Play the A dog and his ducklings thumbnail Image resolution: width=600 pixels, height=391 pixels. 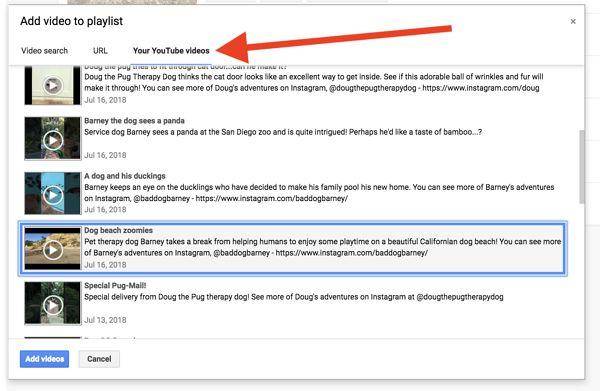pyautogui.click(x=53, y=193)
